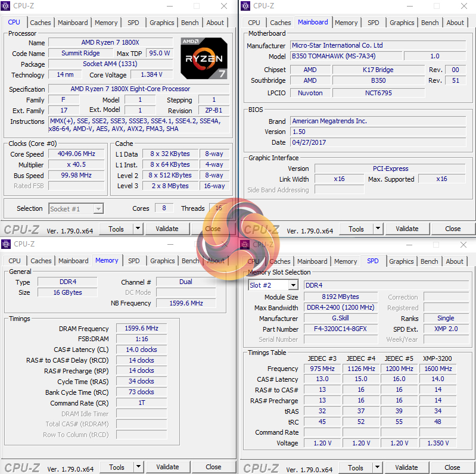This screenshot has height=474, width=476.
Task: Click the BIOS version value 1.50
Action: click(378, 132)
